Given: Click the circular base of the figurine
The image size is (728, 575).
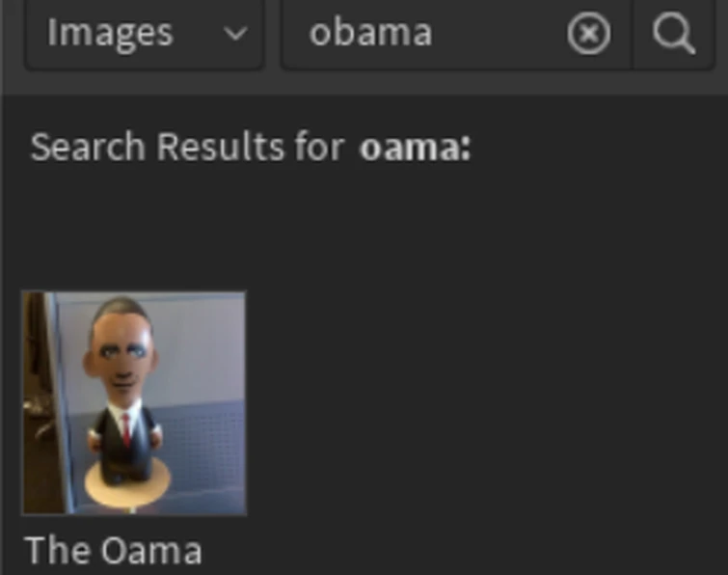Looking at the screenshot, I should click(x=128, y=484).
